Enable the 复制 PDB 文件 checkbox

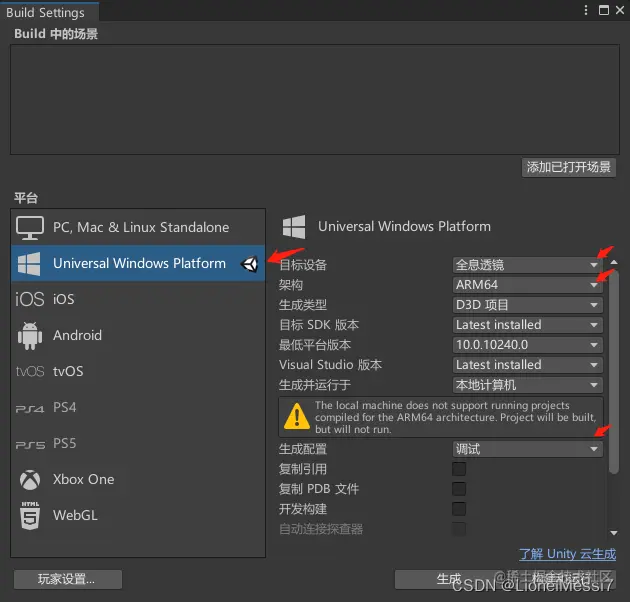[x=459, y=489]
